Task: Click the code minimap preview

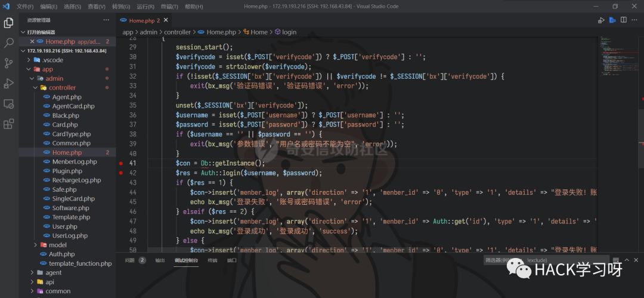Action: 617,60
